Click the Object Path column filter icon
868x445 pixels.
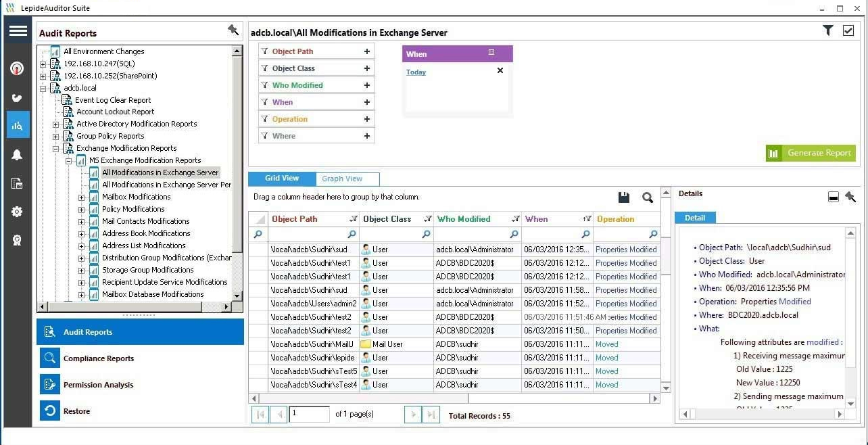[353, 219]
